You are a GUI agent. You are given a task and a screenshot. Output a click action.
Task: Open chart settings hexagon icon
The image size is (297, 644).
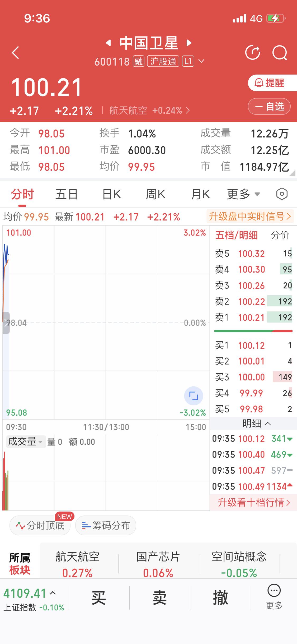(x=282, y=194)
